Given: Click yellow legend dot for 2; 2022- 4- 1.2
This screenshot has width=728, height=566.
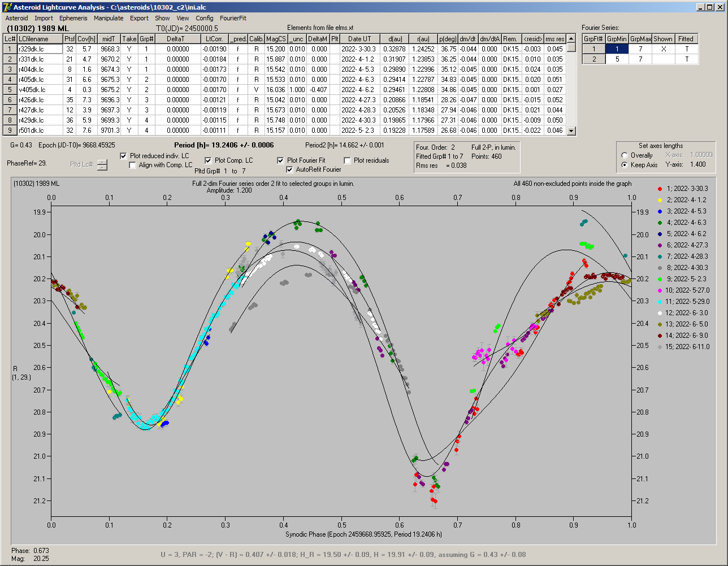Looking at the screenshot, I should (660, 200).
